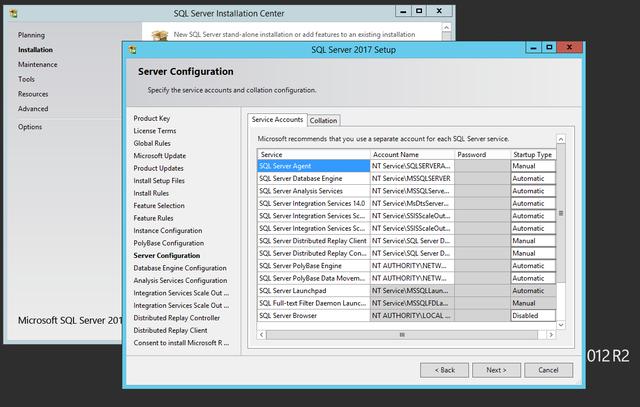Click New SQL Server stand-alone installation link
The image size is (640, 407).
coord(294,35)
